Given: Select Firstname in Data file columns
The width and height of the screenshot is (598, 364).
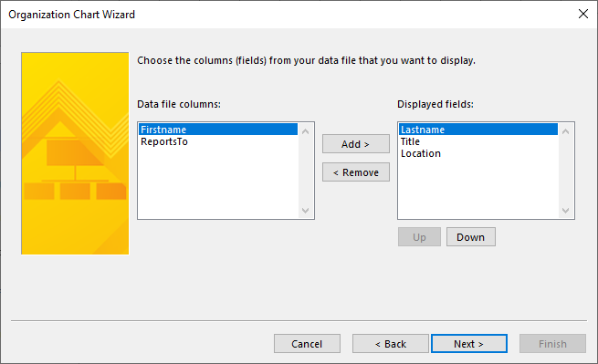Looking at the screenshot, I should coord(218,130).
